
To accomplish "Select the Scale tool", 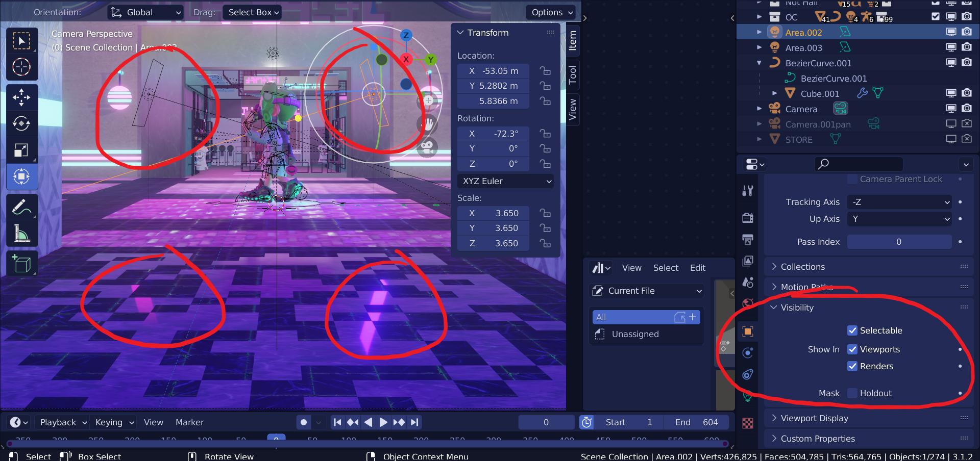I will pos(21,150).
